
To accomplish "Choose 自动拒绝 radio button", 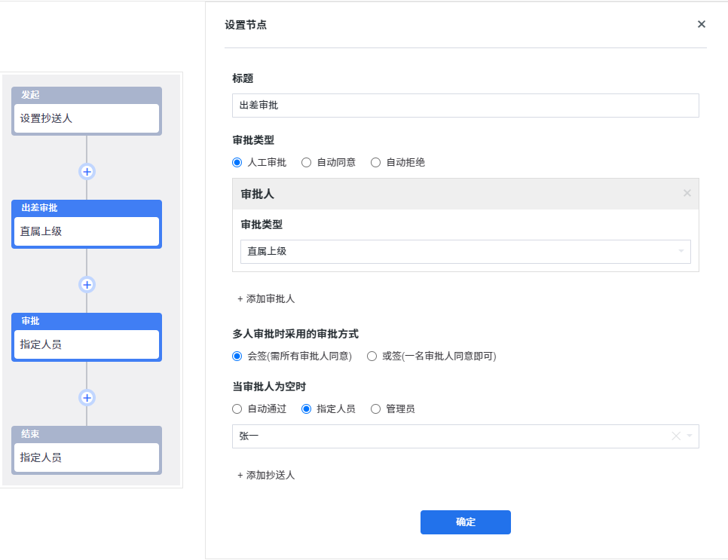I will point(376,162).
